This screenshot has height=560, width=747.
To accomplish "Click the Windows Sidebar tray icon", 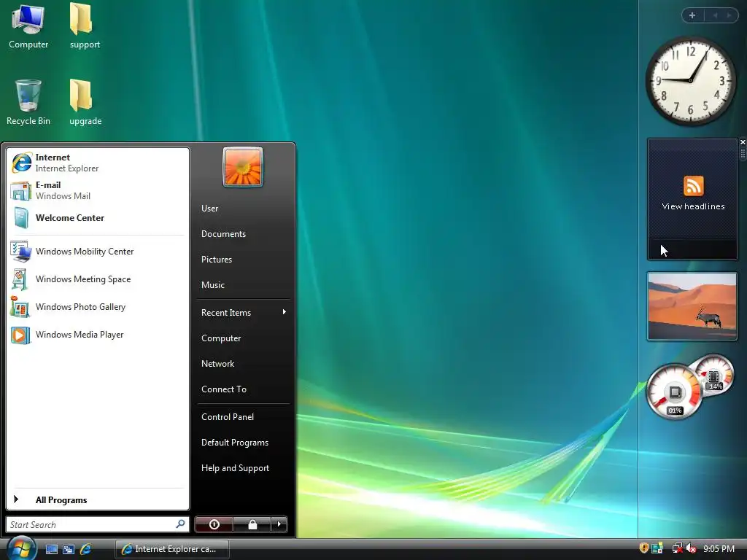I will 657,548.
